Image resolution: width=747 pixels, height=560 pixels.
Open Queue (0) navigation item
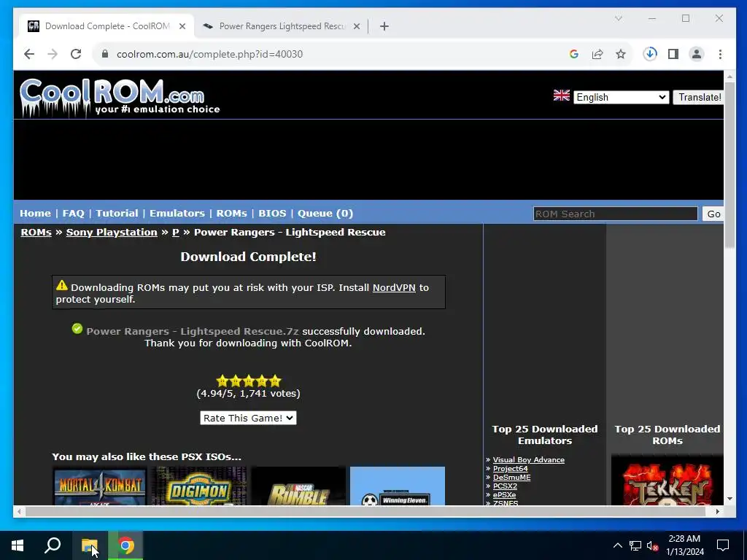point(325,214)
